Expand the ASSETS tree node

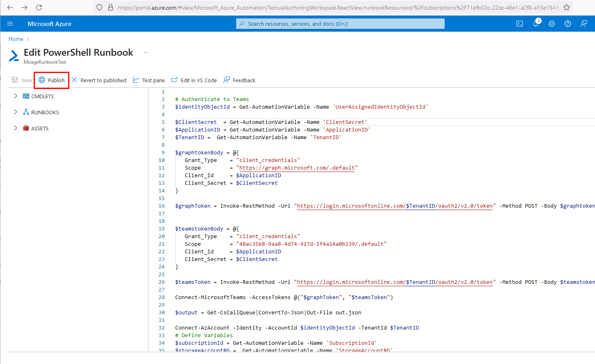point(16,128)
